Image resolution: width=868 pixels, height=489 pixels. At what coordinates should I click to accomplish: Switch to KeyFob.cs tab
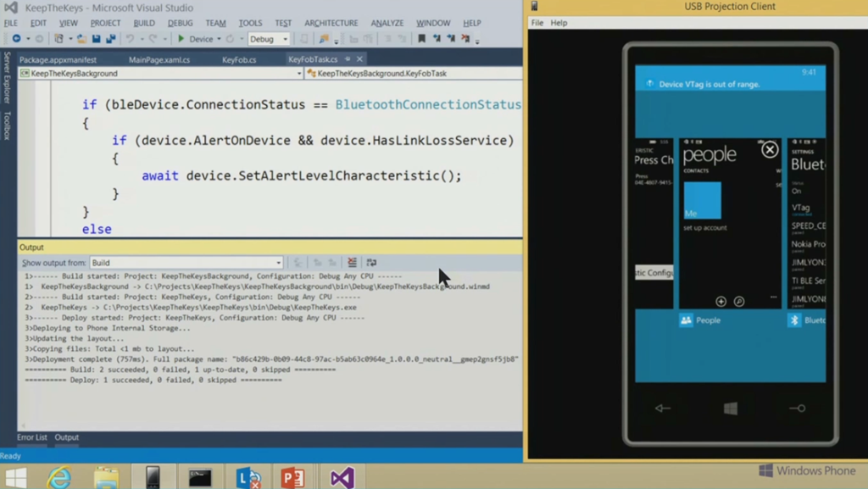tap(239, 59)
